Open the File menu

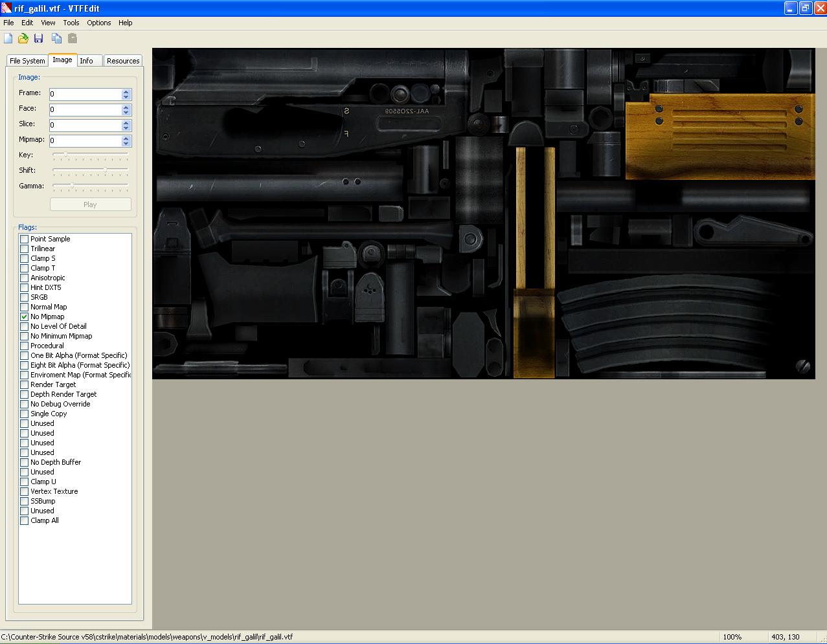point(8,23)
